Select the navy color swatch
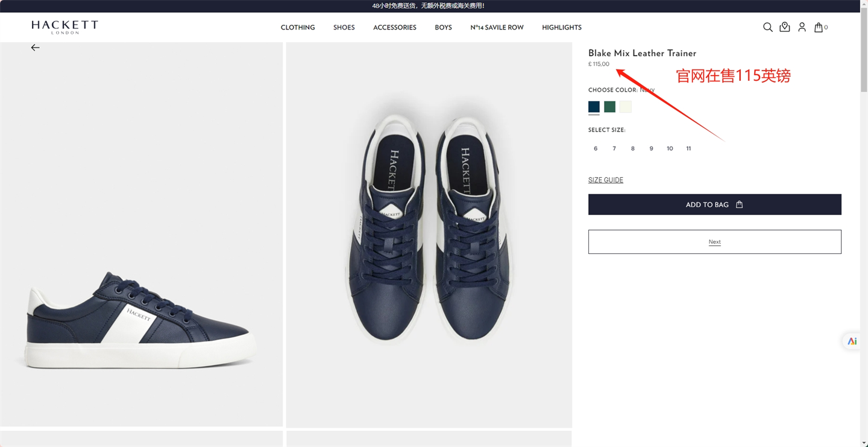The width and height of the screenshot is (868, 447). [594, 107]
